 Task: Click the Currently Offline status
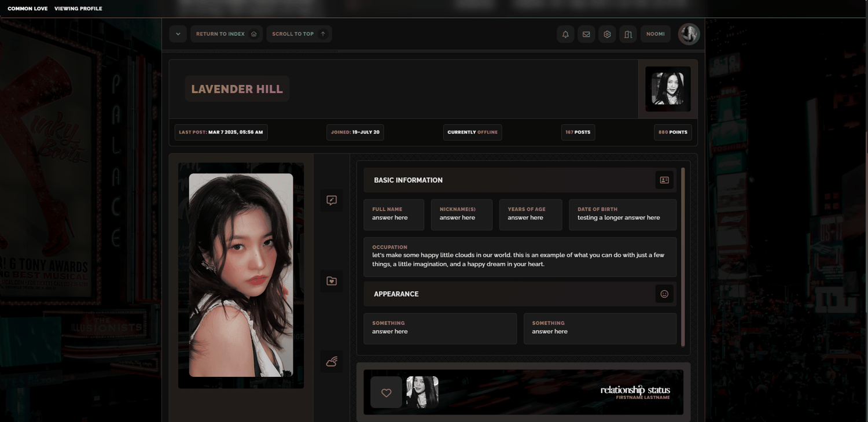[x=472, y=132]
